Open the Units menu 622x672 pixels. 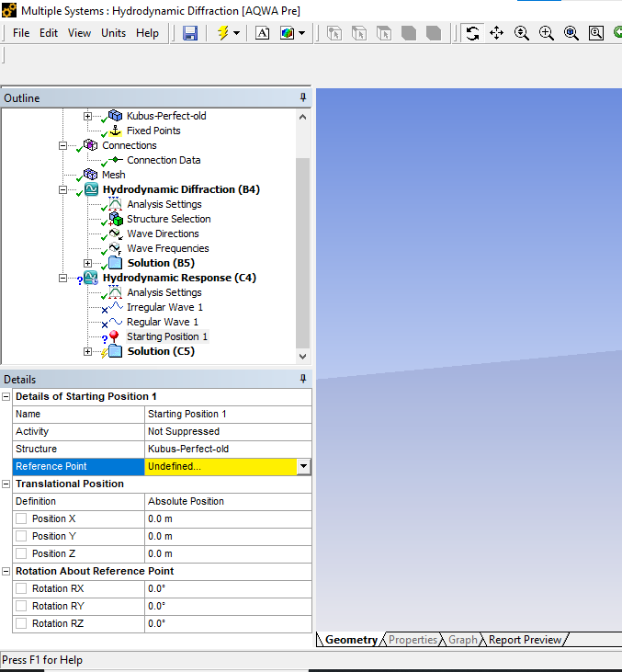tap(114, 33)
